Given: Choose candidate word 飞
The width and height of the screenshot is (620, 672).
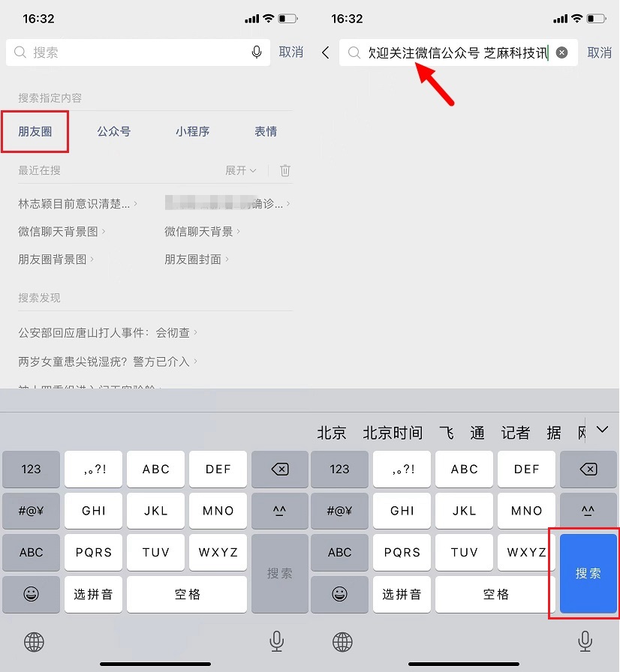Looking at the screenshot, I should (x=447, y=433).
